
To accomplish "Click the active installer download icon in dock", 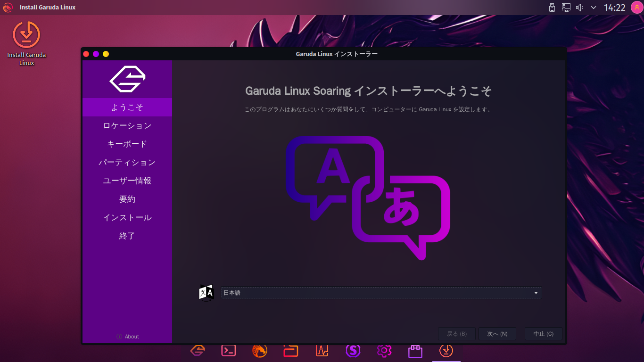I will coord(446,350).
